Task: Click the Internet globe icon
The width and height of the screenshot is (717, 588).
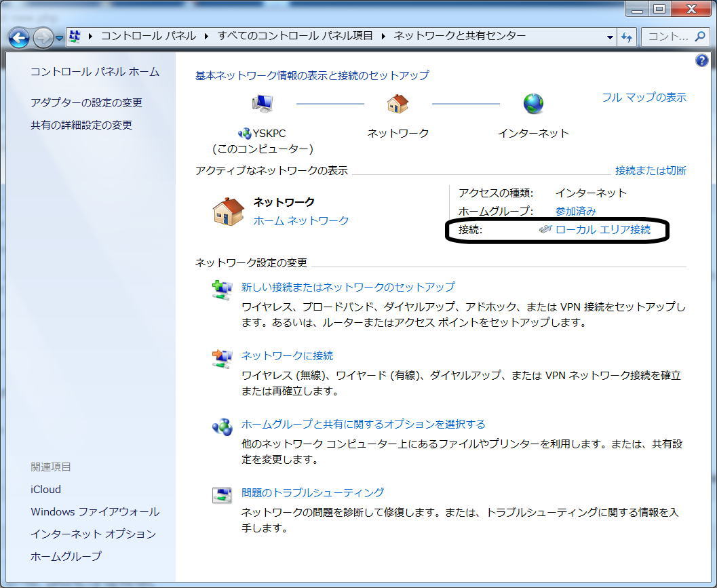Action: tap(533, 104)
